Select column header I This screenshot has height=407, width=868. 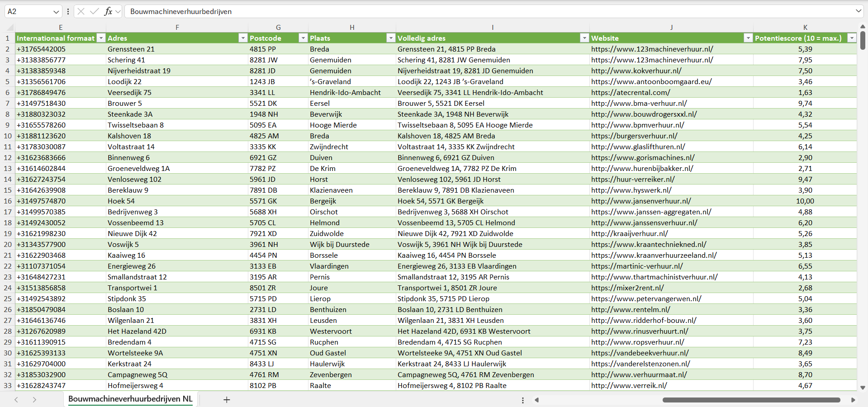click(492, 27)
